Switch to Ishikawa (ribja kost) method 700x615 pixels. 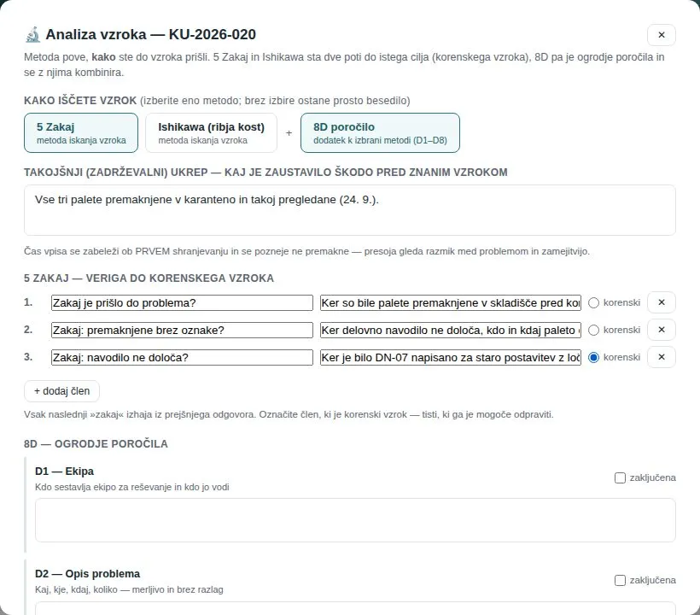click(x=211, y=132)
